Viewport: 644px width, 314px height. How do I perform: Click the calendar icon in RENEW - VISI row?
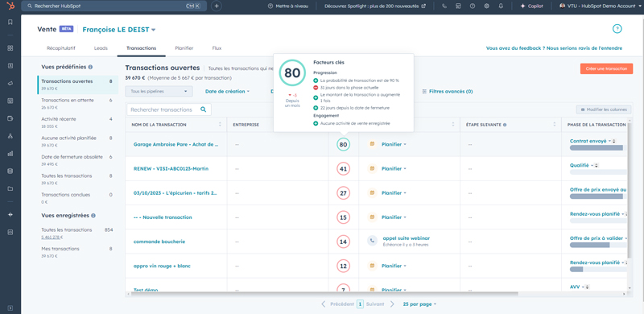pos(372,168)
